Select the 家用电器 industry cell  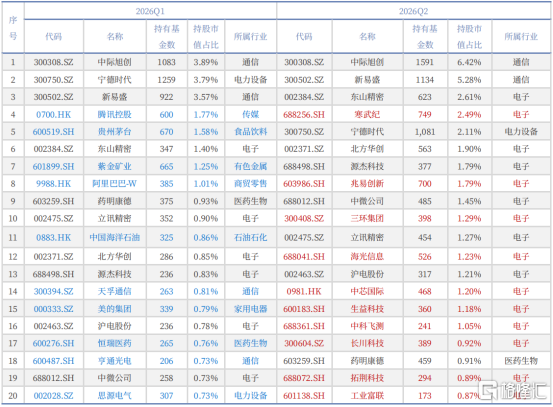tap(250, 309)
